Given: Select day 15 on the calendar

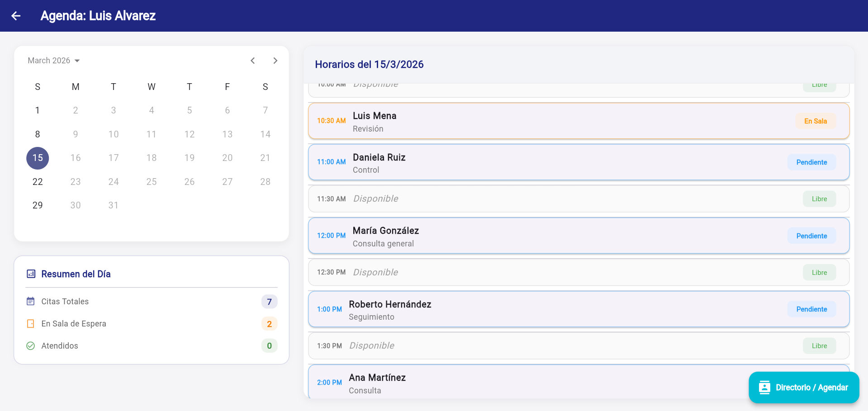Looking at the screenshot, I should pos(38,158).
